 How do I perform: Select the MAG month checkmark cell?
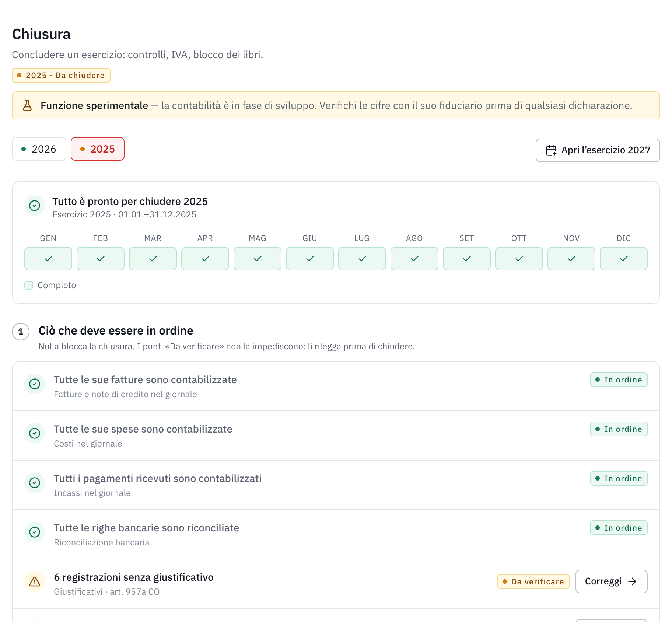pyautogui.click(x=258, y=259)
